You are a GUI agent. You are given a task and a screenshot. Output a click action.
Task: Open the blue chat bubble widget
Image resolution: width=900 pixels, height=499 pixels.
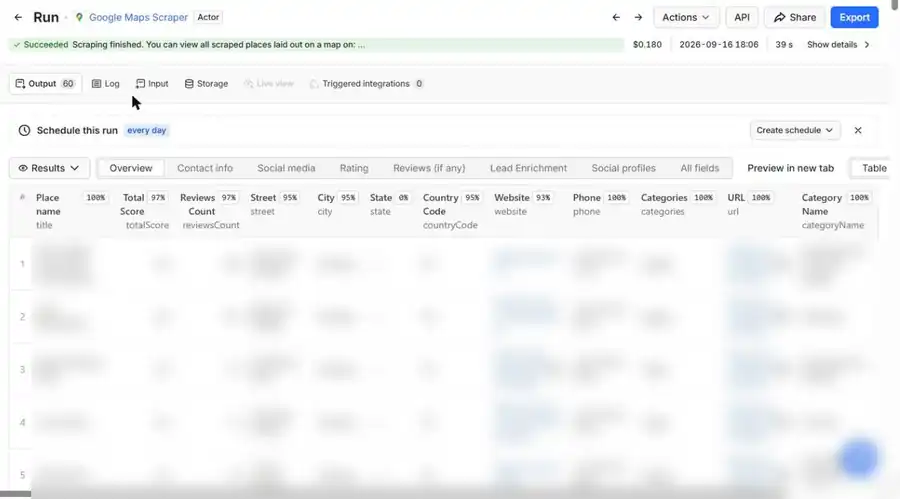coord(859,458)
